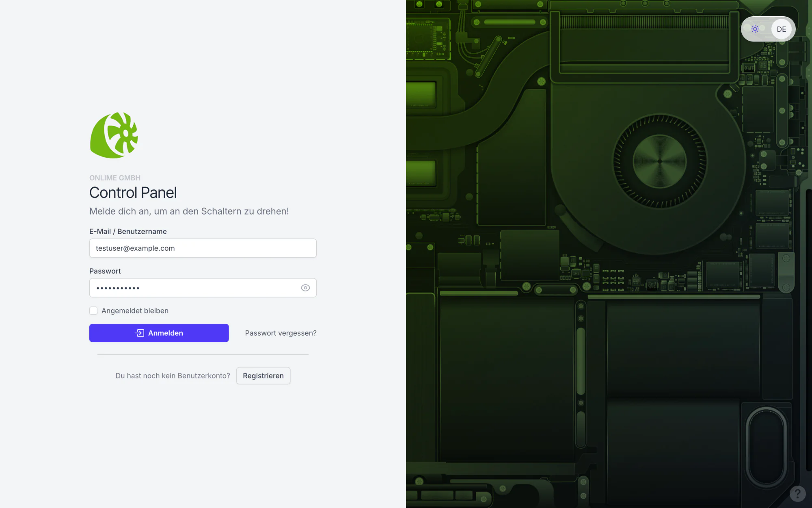Click the Anmelden login button

[x=159, y=333]
